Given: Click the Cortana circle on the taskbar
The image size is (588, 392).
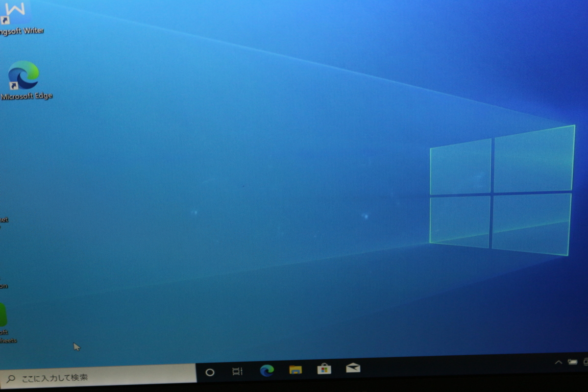Looking at the screenshot, I should [210, 372].
